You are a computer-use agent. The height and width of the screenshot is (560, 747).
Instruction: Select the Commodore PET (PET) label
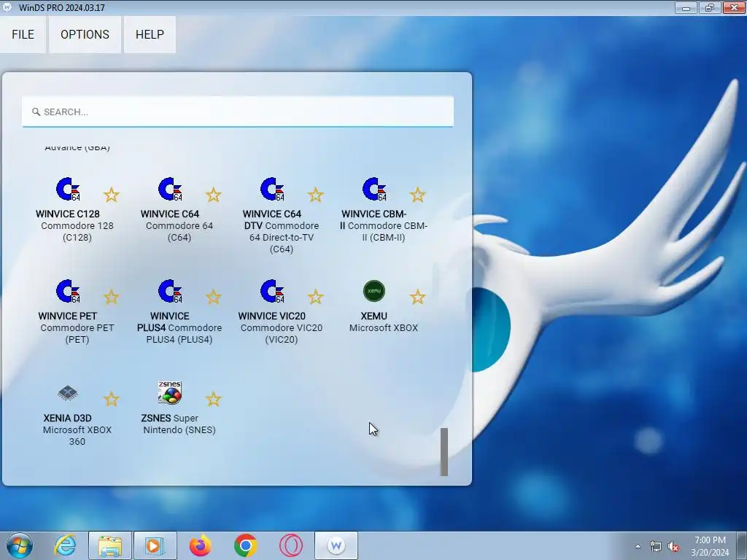click(77, 334)
